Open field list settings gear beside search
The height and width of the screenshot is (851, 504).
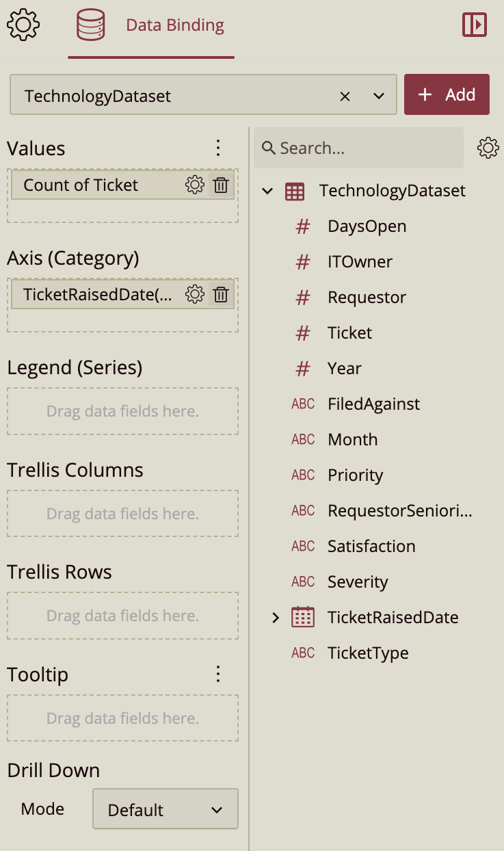(x=488, y=147)
